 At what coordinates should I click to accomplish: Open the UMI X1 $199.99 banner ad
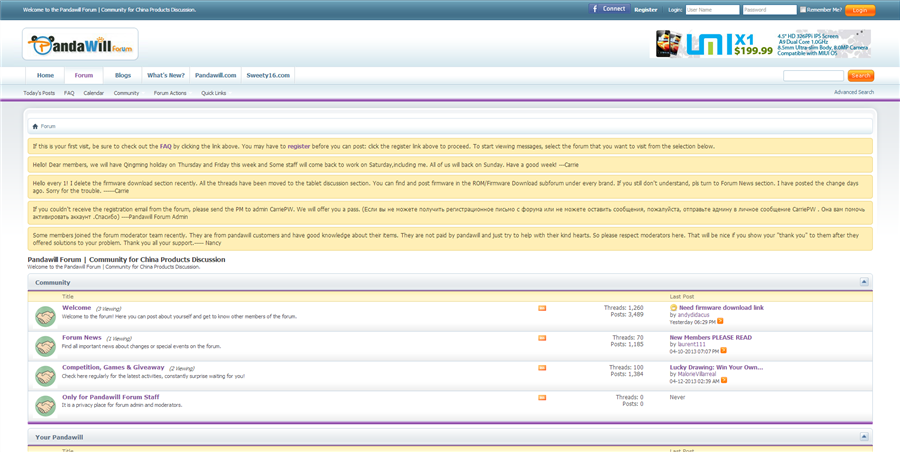coord(760,44)
